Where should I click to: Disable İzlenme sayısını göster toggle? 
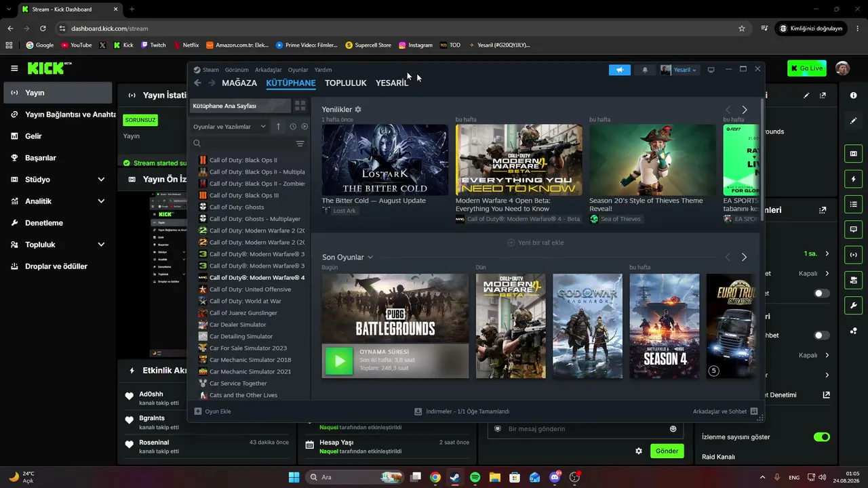[x=822, y=437]
